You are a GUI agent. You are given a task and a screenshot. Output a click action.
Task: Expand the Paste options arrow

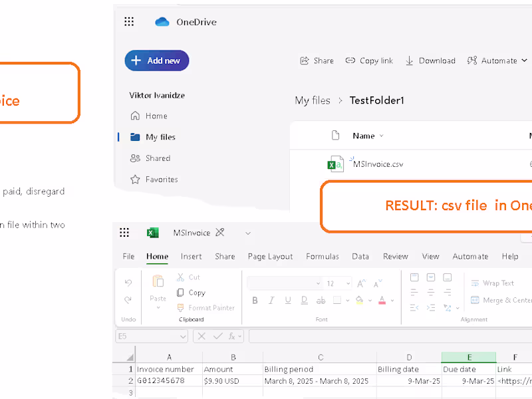(x=158, y=308)
